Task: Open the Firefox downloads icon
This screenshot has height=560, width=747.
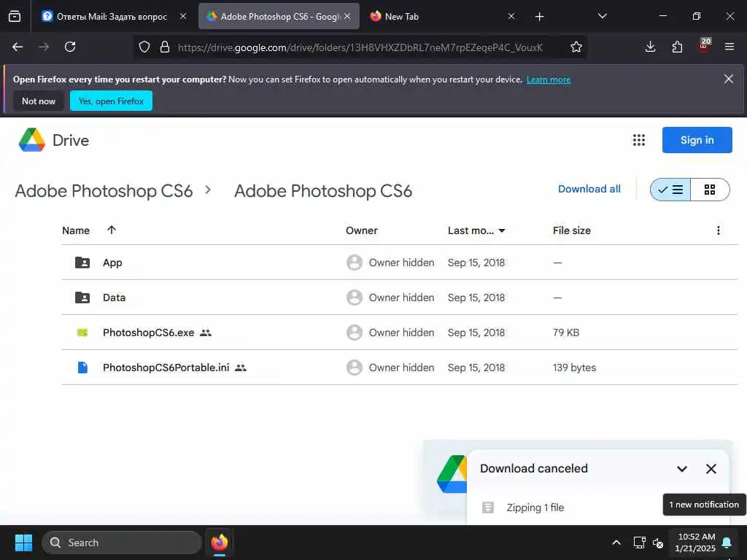Action: coord(651,47)
